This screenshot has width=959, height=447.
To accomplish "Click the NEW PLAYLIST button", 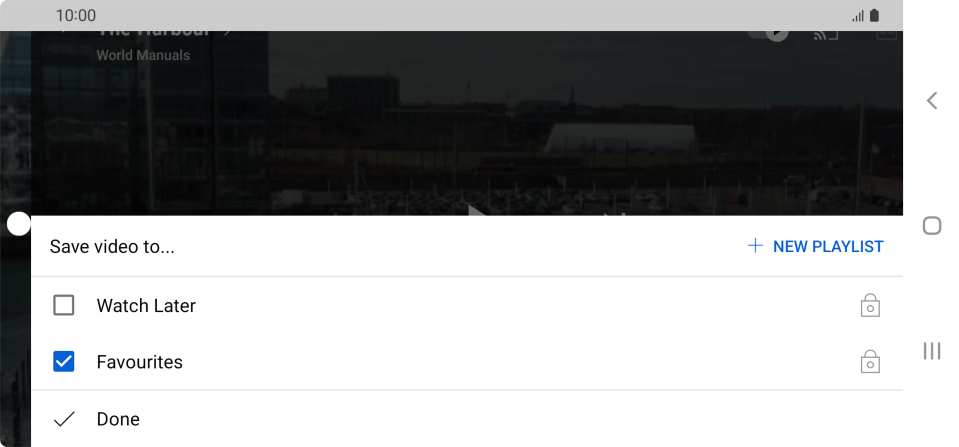I will tap(815, 246).
